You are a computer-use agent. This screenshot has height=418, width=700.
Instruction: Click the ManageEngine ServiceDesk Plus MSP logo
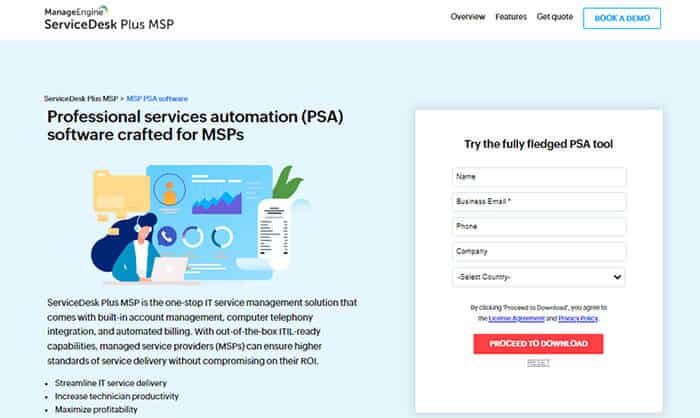coord(109,18)
